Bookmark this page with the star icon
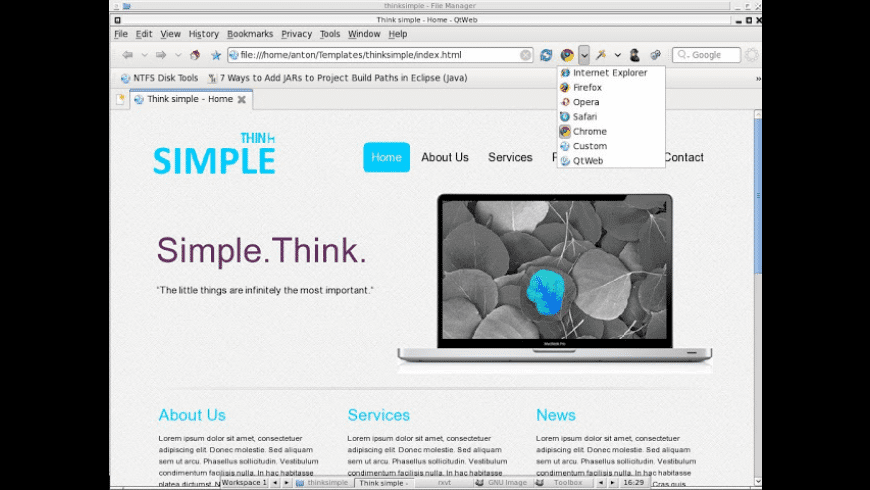Screen dimensions: 870x490 (x=216, y=55)
